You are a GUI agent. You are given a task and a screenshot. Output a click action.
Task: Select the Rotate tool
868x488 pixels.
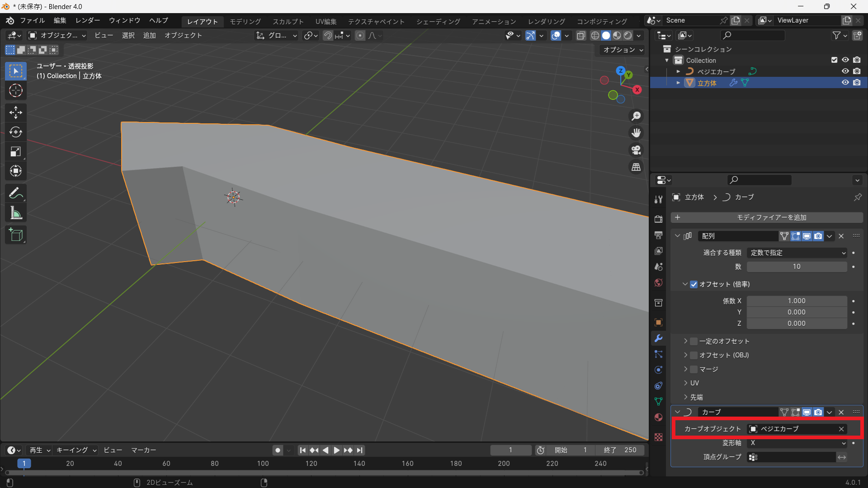16,132
